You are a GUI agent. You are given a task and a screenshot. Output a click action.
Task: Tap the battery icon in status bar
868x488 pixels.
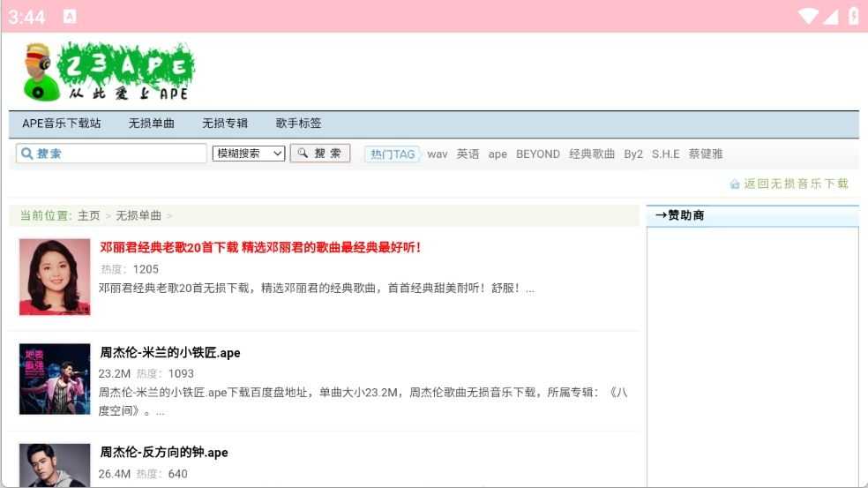pos(853,16)
